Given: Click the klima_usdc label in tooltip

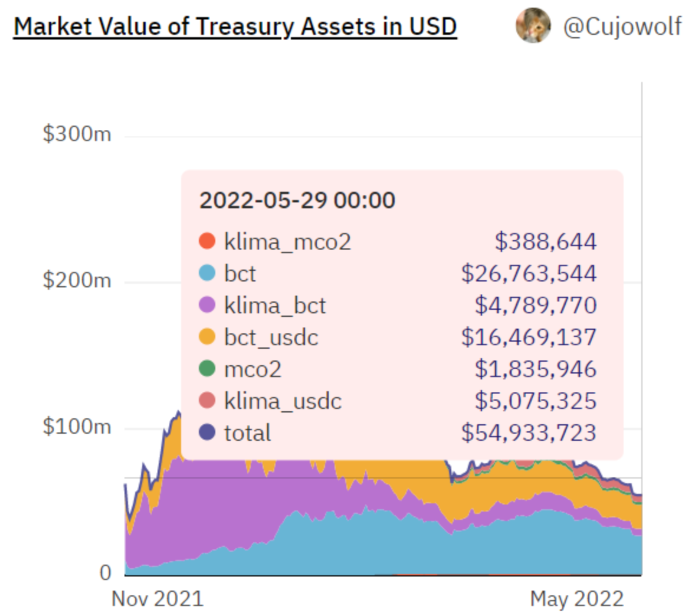Looking at the screenshot, I should tap(283, 401).
